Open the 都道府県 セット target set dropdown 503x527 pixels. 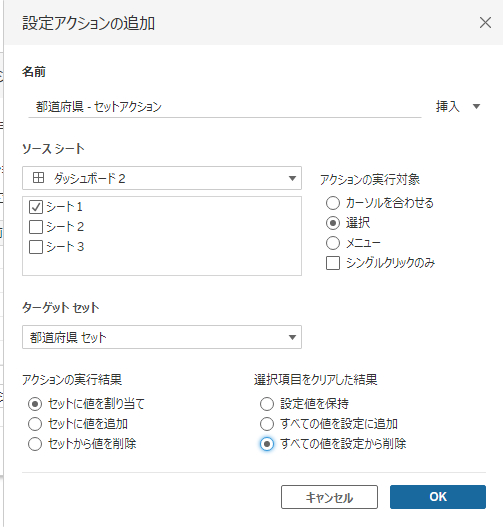pos(162,337)
